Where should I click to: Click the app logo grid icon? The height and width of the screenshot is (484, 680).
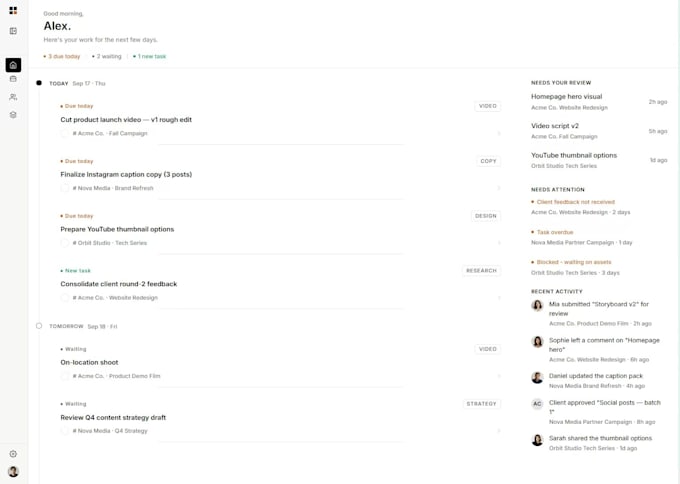pyautogui.click(x=13, y=10)
